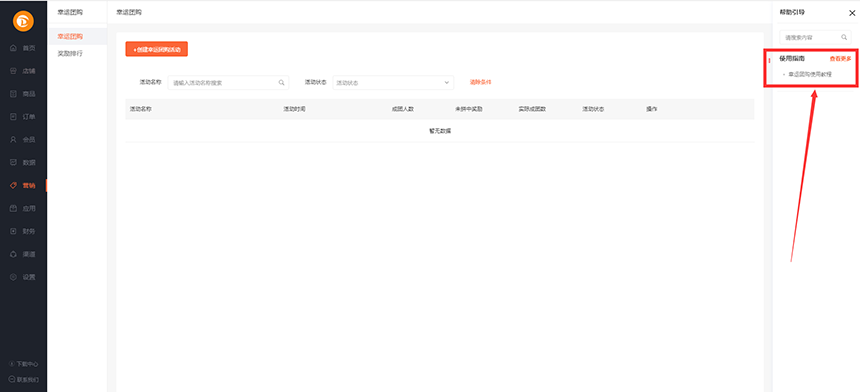The width and height of the screenshot is (860, 392).
Task: Click 帮助引导 help panel title
Action: click(792, 12)
